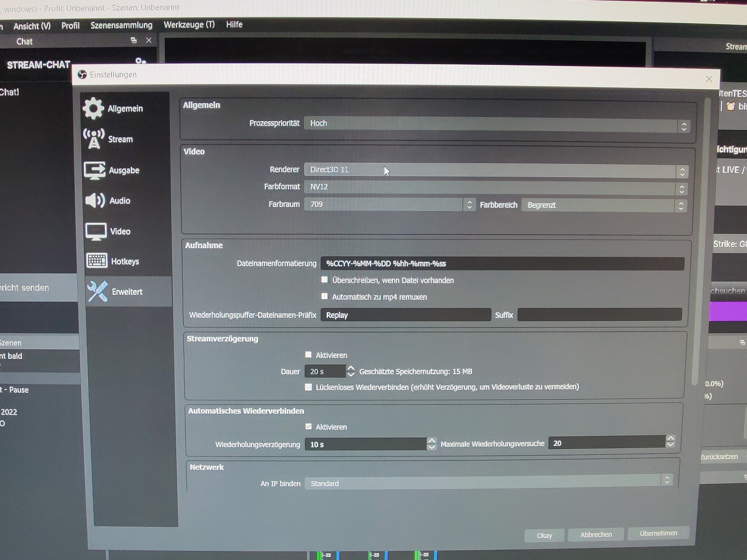Enable Überschreiben, wenn Datei vorhanden checkbox
Viewport: 747px width, 560px height.
point(324,280)
